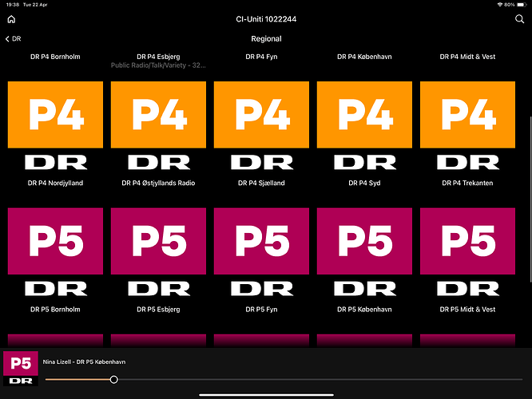Viewport: 532px width, 399px height.
Task: Click the volume slider handle
Action: [113, 379]
